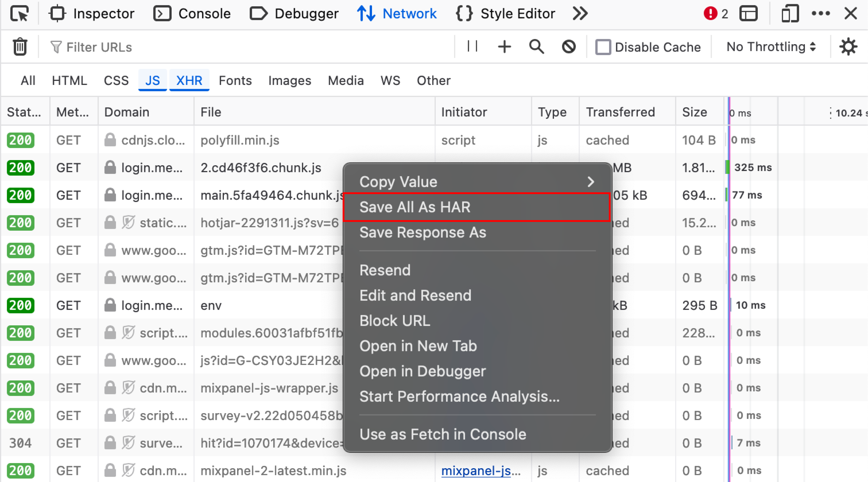Sort by Transferred column header
The height and width of the screenshot is (482, 868).
[x=628, y=112]
